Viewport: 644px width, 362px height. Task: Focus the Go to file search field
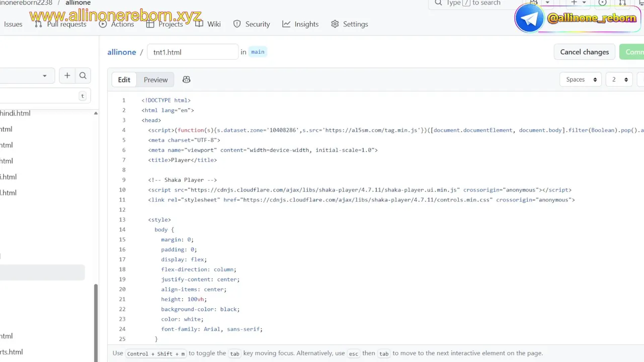tap(44, 96)
